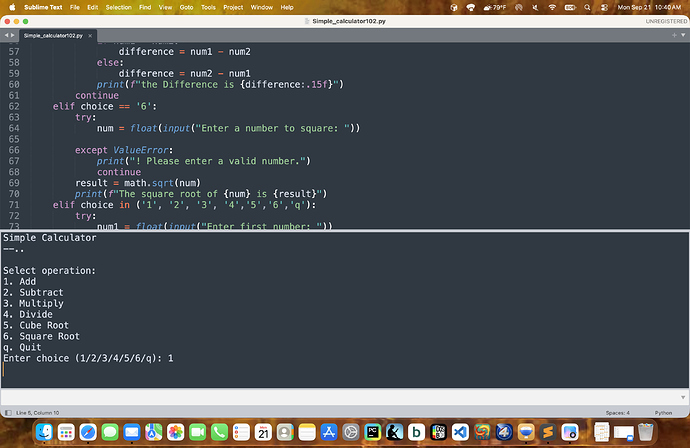Click the date and time Mon Sep 21
The width and height of the screenshot is (690, 448).
pos(649,7)
